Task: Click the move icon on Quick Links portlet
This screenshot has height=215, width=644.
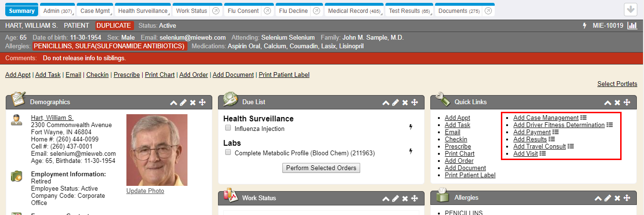Action: pyautogui.click(x=627, y=102)
